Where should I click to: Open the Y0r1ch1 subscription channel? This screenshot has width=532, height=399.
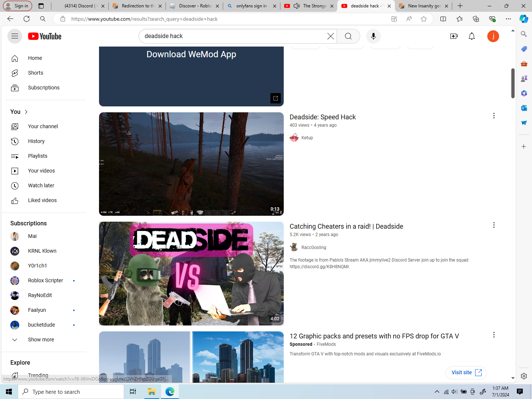click(46, 266)
